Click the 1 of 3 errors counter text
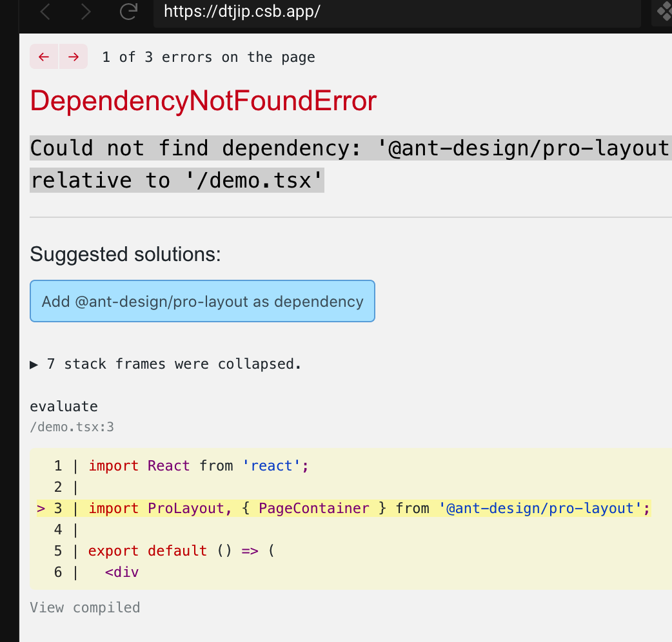 pos(208,57)
